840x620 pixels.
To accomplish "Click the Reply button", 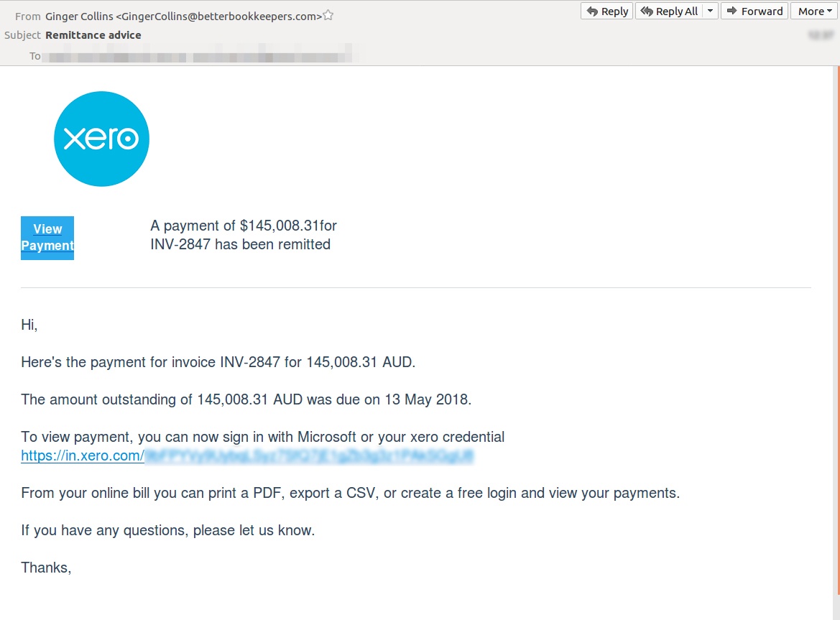I will [606, 11].
